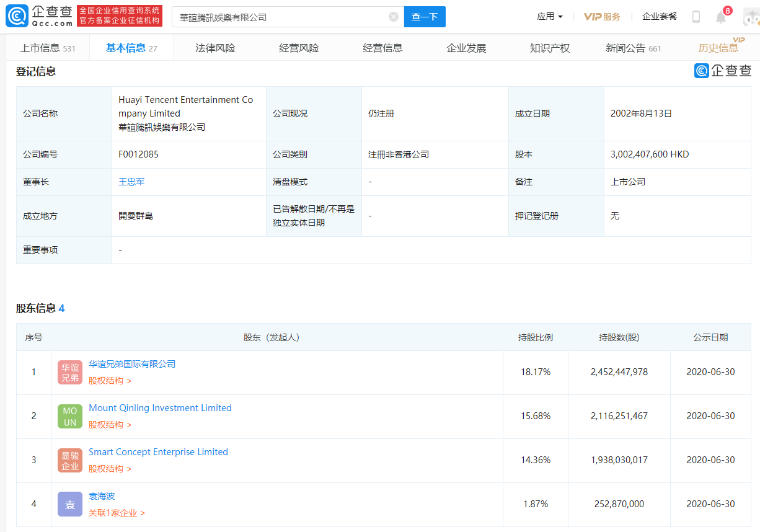The height and width of the screenshot is (532, 760).
Task: Click the 持股比例 column header
Action: coord(536,337)
